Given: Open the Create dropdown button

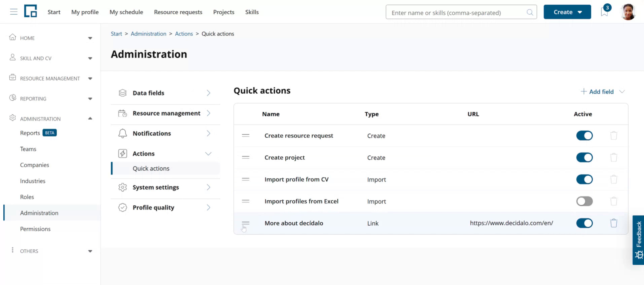Looking at the screenshot, I should [567, 12].
